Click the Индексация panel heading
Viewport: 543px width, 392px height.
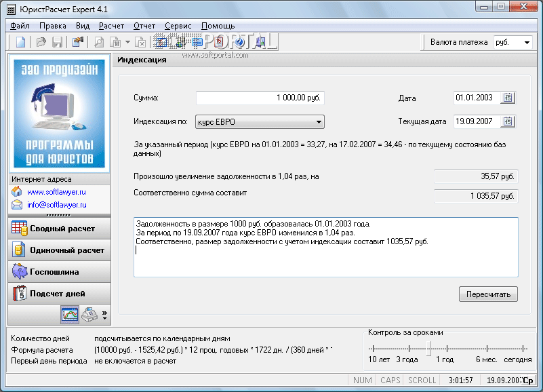(142, 60)
